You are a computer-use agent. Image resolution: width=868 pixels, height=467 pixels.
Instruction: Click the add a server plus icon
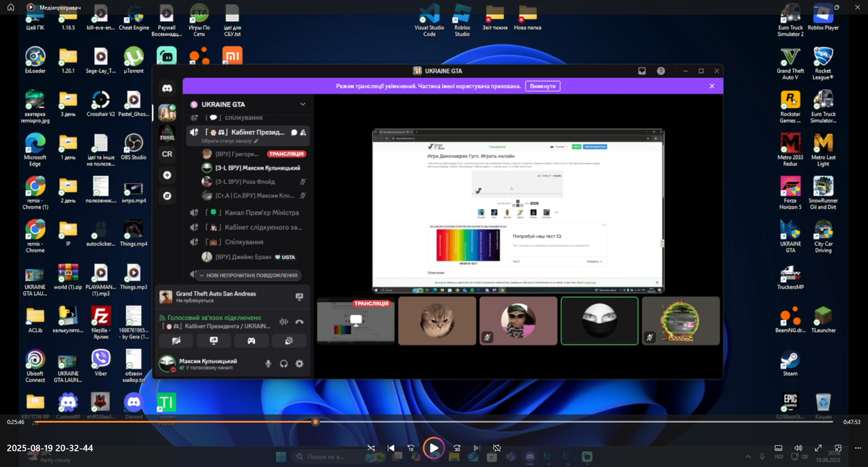[167, 175]
